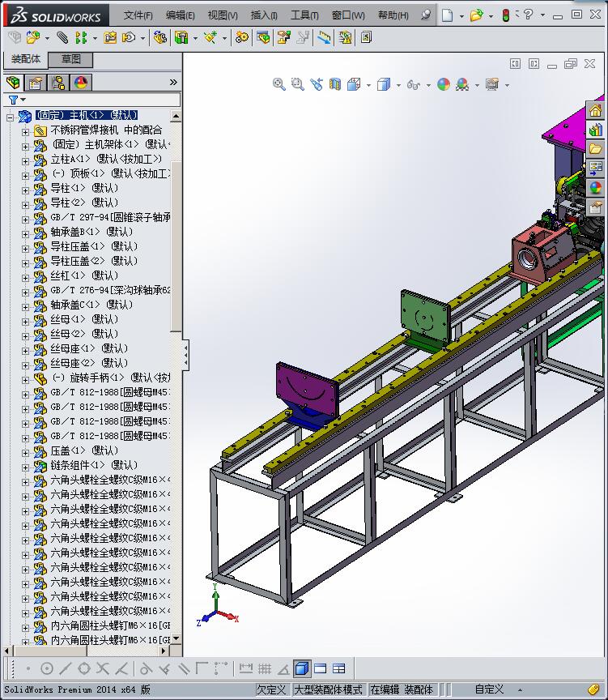
Task: Click the Move Component icon
Action: coord(129,37)
